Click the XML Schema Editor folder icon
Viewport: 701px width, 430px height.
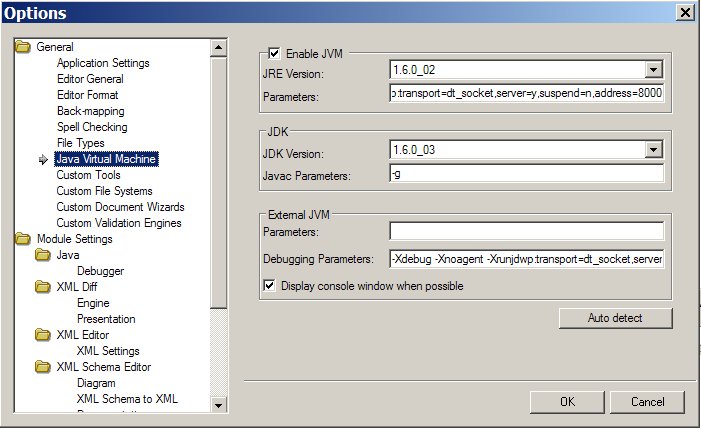[43, 367]
